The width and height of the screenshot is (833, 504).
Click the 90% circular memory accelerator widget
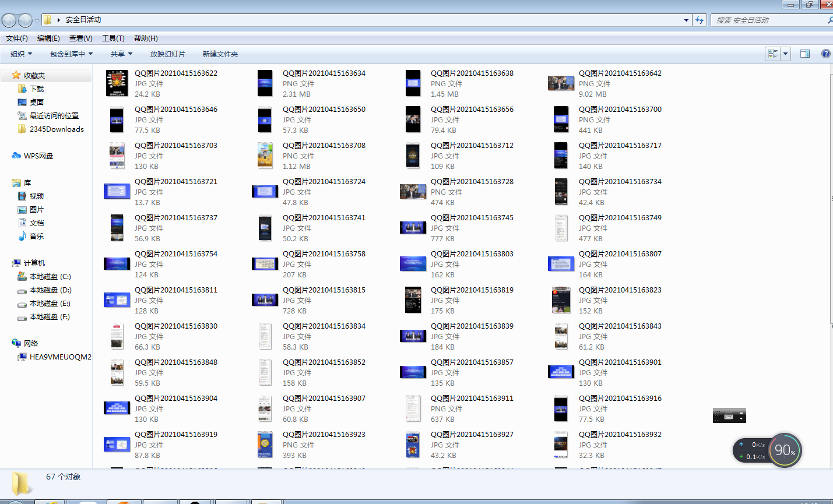[785, 450]
